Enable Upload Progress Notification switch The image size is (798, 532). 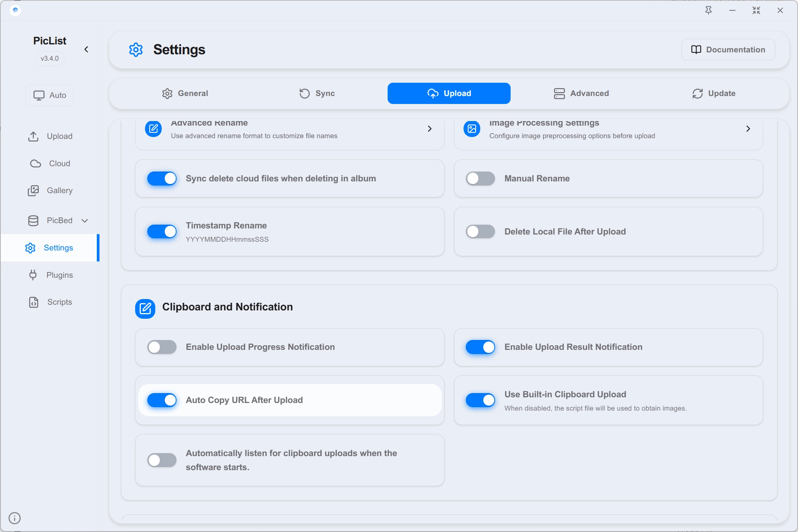(x=162, y=347)
